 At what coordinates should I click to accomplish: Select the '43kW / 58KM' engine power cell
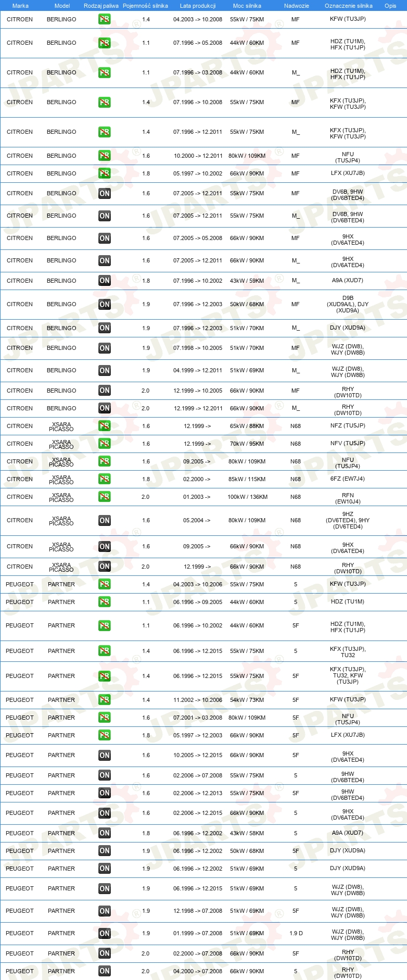247,833
